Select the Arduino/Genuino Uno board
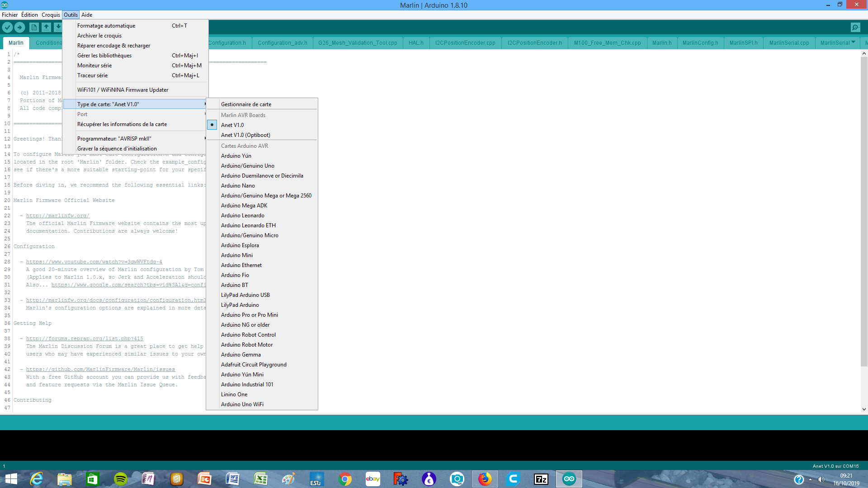This screenshot has height=488, width=868. tap(262, 166)
